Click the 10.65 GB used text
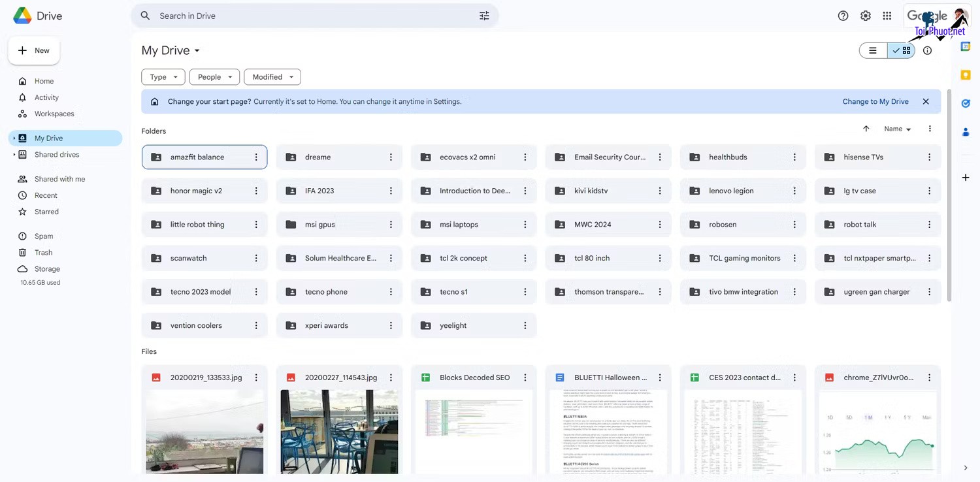The width and height of the screenshot is (980, 482). (41, 283)
